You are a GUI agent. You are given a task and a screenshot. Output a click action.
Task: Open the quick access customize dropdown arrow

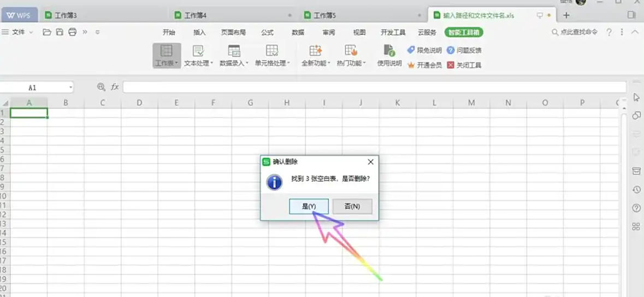click(97, 32)
